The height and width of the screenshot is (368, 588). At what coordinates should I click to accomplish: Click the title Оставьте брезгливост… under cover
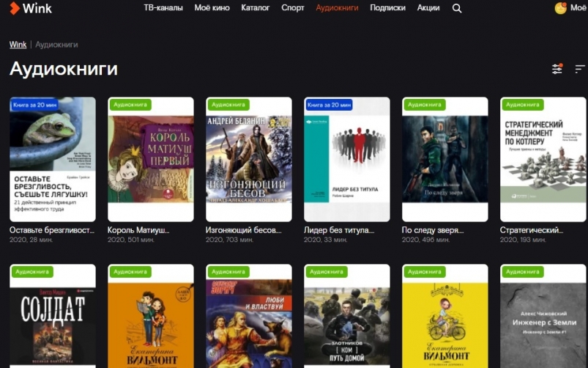click(52, 230)
